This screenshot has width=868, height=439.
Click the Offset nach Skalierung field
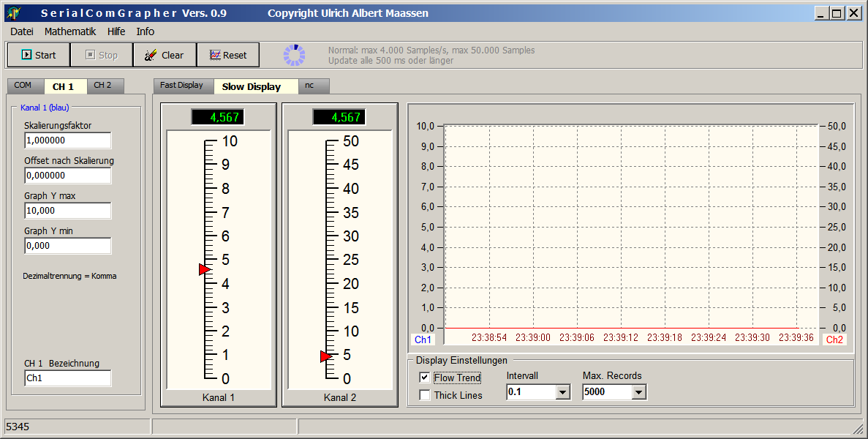coord(67,176)
